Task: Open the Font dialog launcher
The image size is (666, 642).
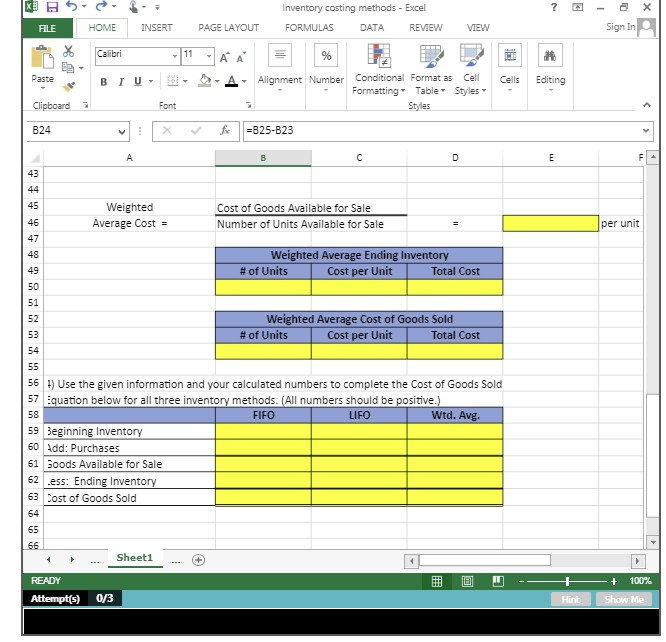Action: [248, 105]
